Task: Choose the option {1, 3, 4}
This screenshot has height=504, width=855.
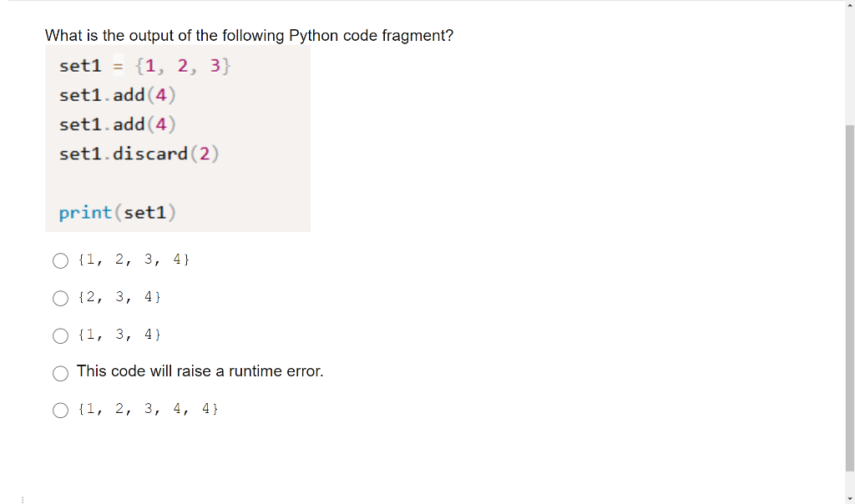Action: point(60,335)
